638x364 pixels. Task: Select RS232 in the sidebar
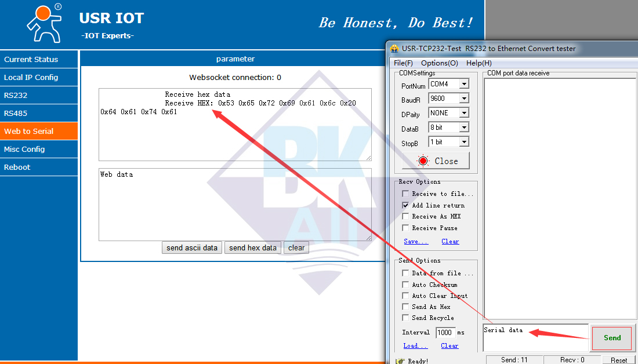click(39, 95)
